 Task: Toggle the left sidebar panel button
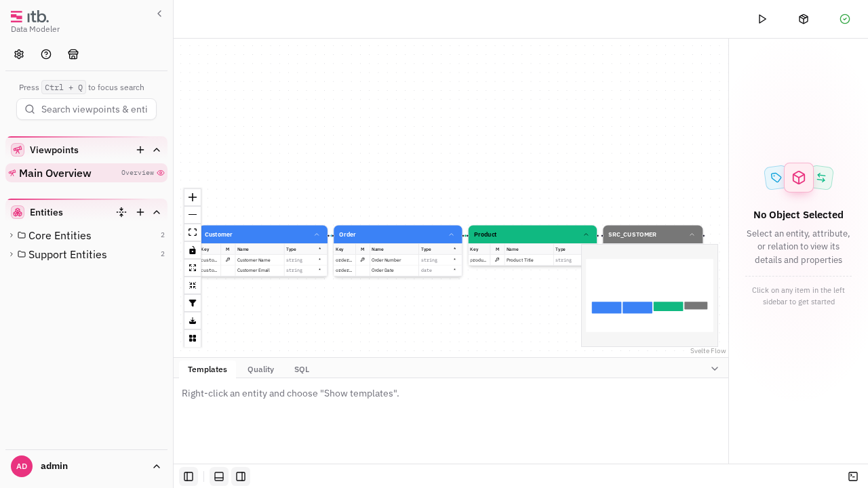coord(189,476)
